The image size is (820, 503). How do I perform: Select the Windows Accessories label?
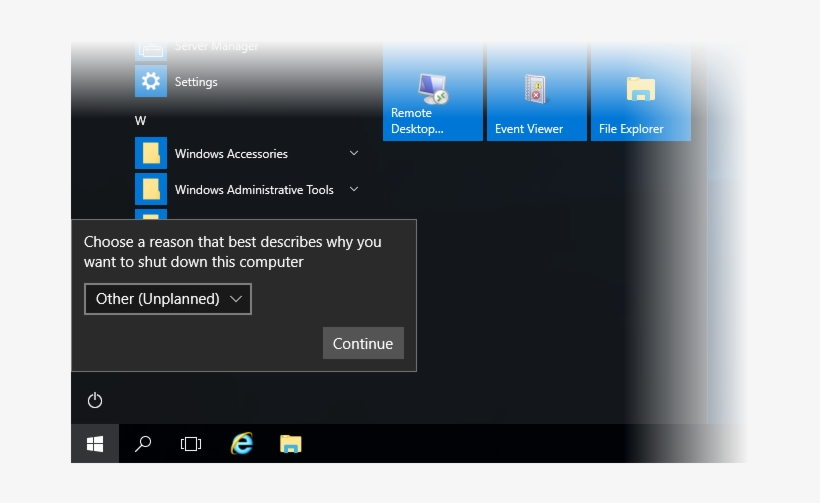[x=231, y=154]
